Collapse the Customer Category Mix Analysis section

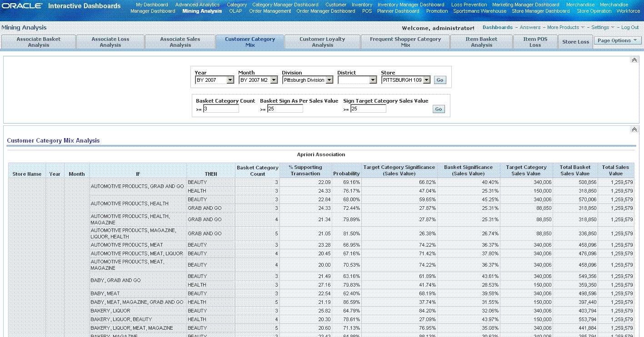tap(634, 129)
